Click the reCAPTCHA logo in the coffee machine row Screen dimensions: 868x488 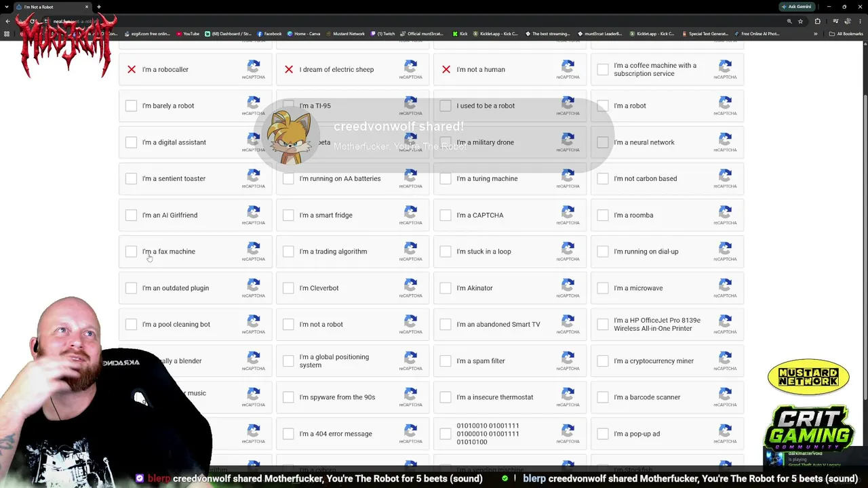(x=726, y=66)
